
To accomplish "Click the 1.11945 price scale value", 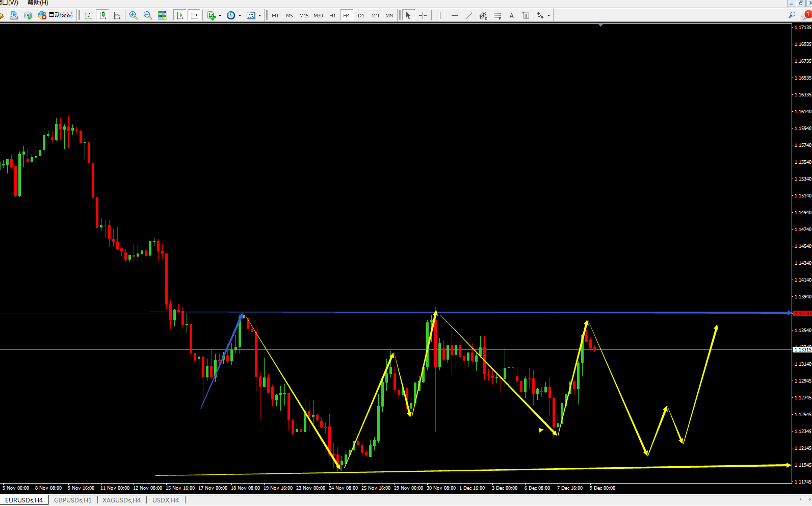I will 803,465.
